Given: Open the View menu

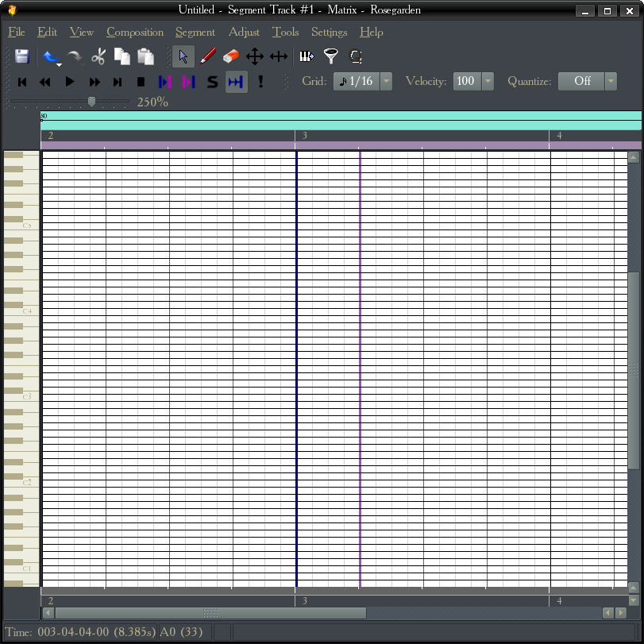Looking at the screenshot, I should tap(81, 32).
